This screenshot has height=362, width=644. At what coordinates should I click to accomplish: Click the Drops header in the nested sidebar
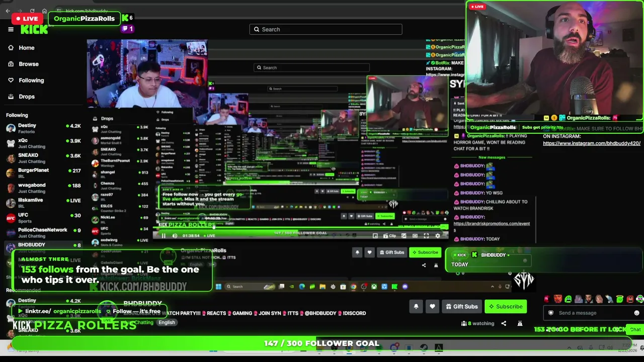[107, 119]
